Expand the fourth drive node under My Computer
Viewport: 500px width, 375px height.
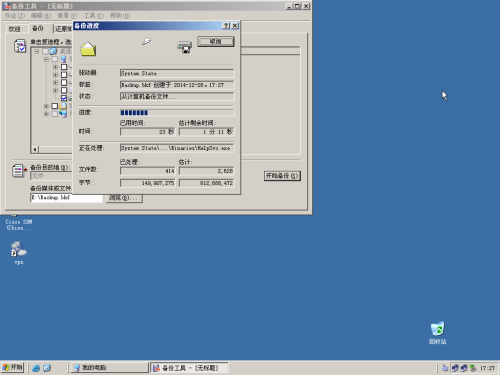pos(55,90)
